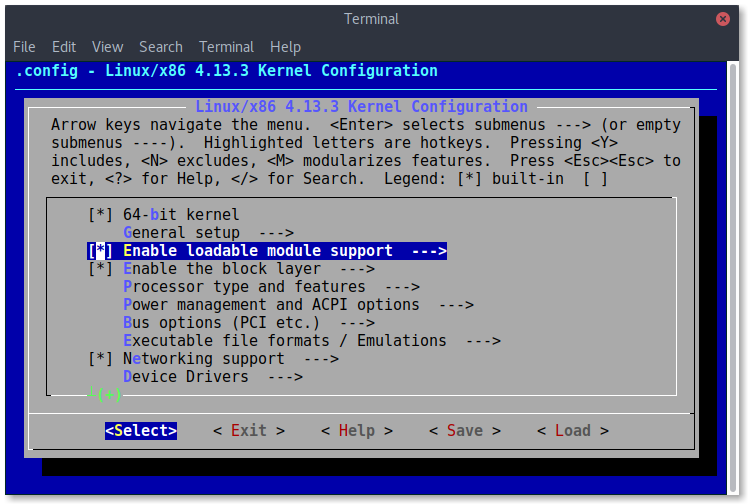Select the Networking support label
This screenshot has height=504, width=748.
(204, 359)
